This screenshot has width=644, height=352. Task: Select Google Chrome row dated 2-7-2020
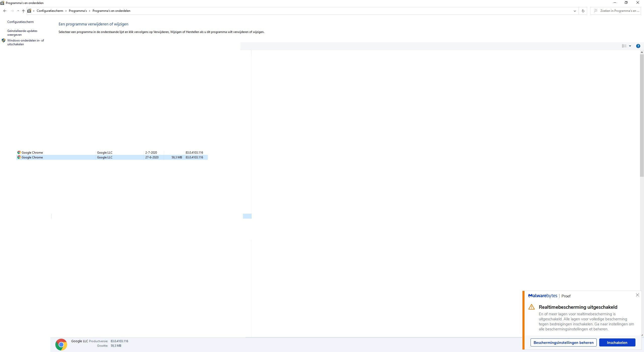coord(112,153)
